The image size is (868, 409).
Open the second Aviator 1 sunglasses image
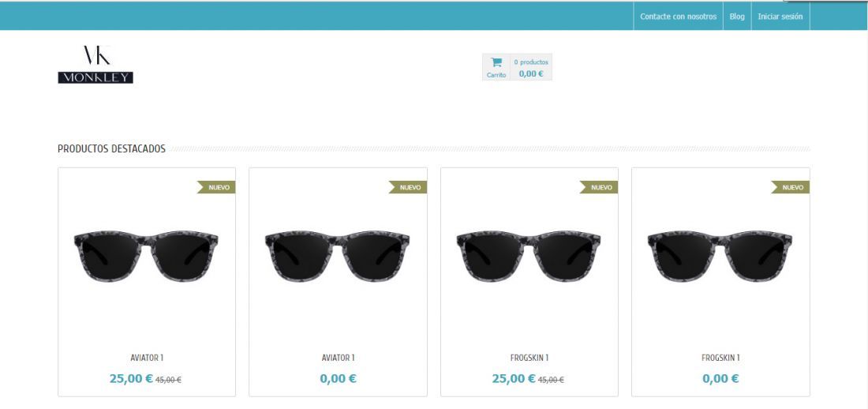pos(337,256)
